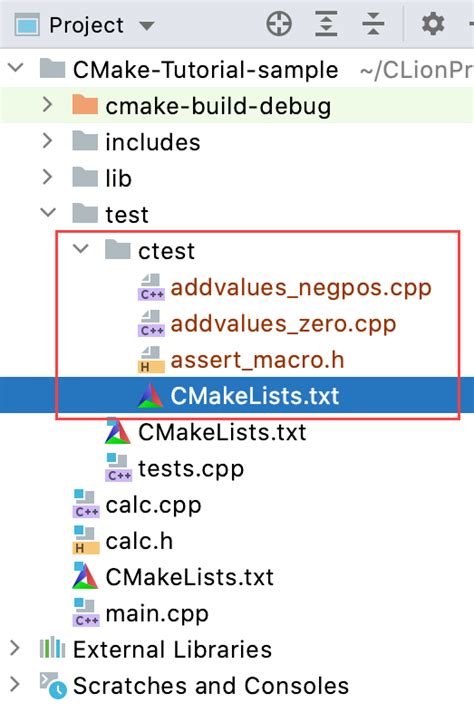Viewport: 474px width, 722px height.
Task: Collapse the ctest folder
Action: point(81,250)
